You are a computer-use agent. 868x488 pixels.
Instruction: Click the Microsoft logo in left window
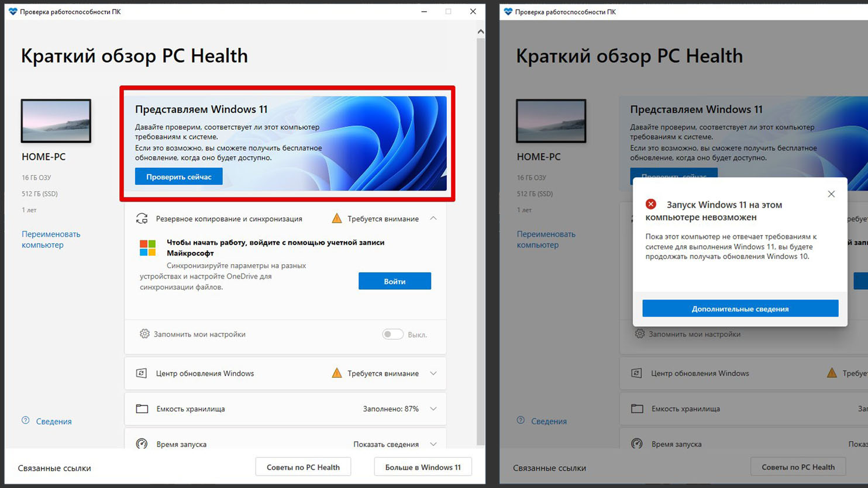[147, 248]
